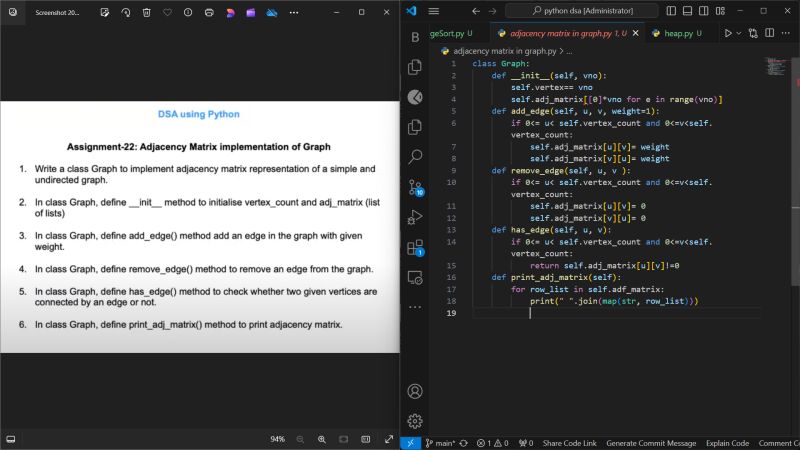Image resolution: width=800 pixels, height=450 pixels.
Task: Click Explain Code in status bar
Action: pos(727,443)
